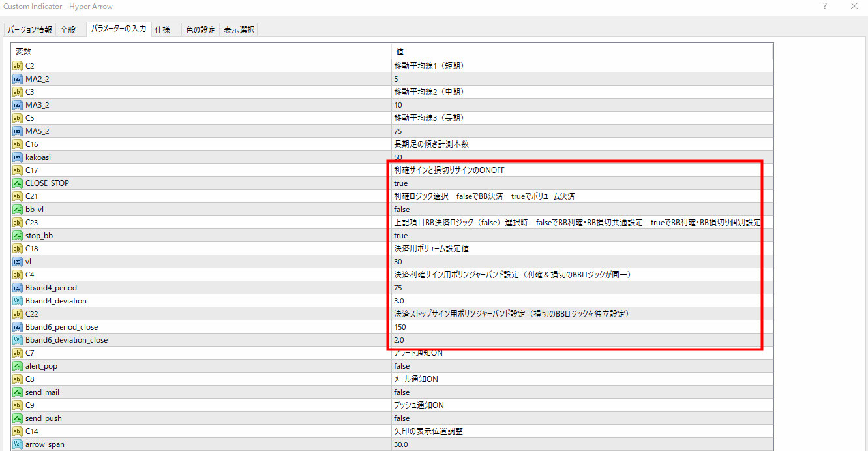Click the 変数 column header
The width and height of the screenshot is (868, 451).
(201, 51)
